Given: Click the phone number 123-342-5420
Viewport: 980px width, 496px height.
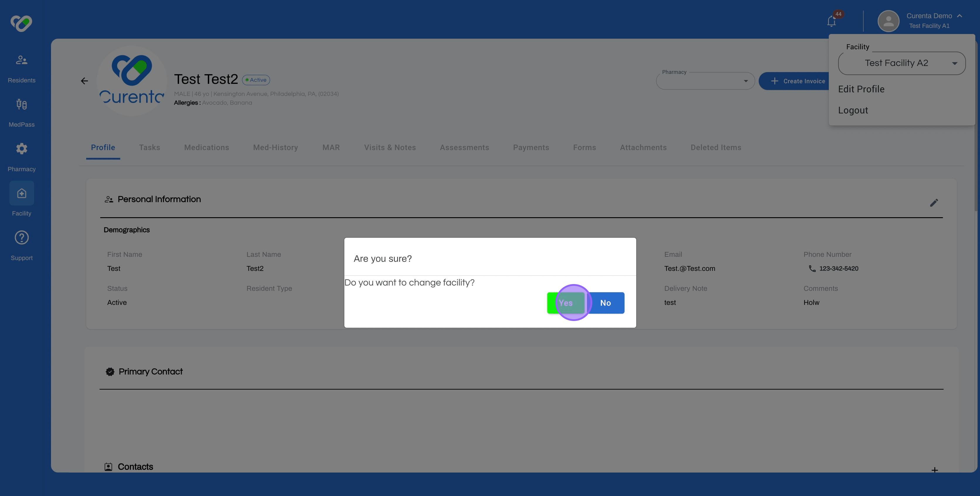Looking at the screenshot, I should pos(838,269).
